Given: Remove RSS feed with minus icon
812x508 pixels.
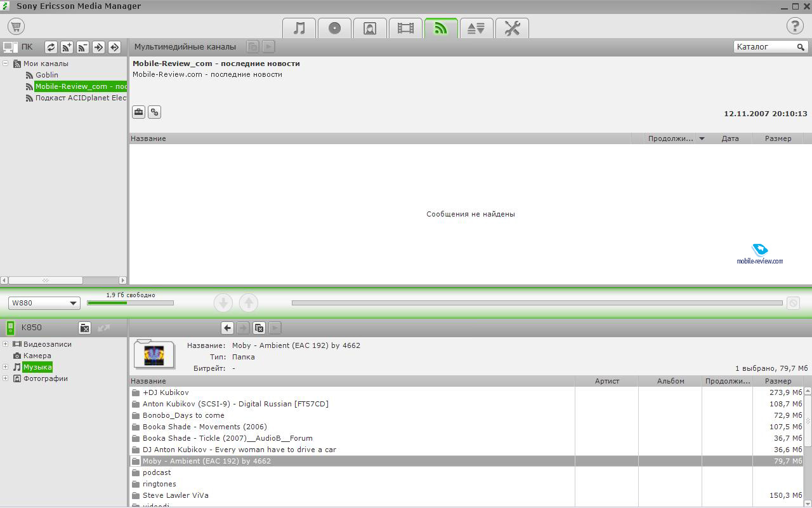Looking at the screenshot, I should coord(83,47).
